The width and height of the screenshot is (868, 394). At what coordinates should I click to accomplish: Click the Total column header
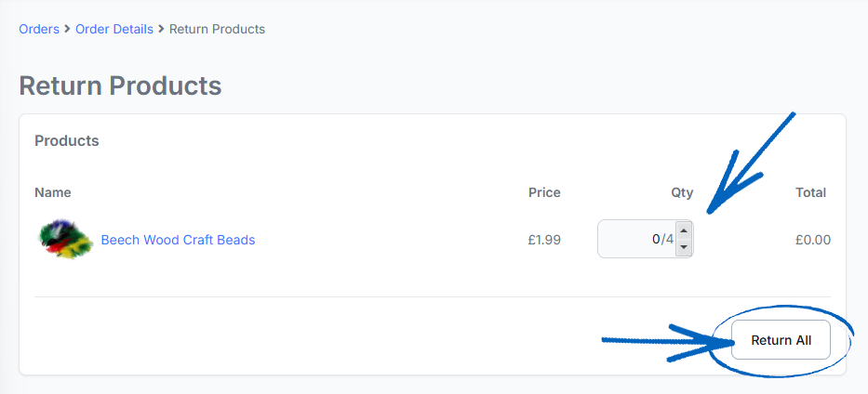[x=810, y=192]
